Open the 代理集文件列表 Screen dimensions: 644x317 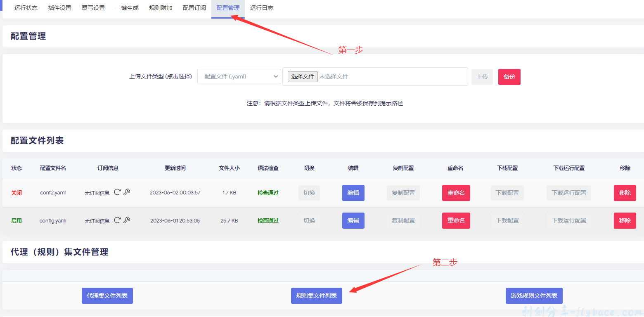[x=107, y=296]
